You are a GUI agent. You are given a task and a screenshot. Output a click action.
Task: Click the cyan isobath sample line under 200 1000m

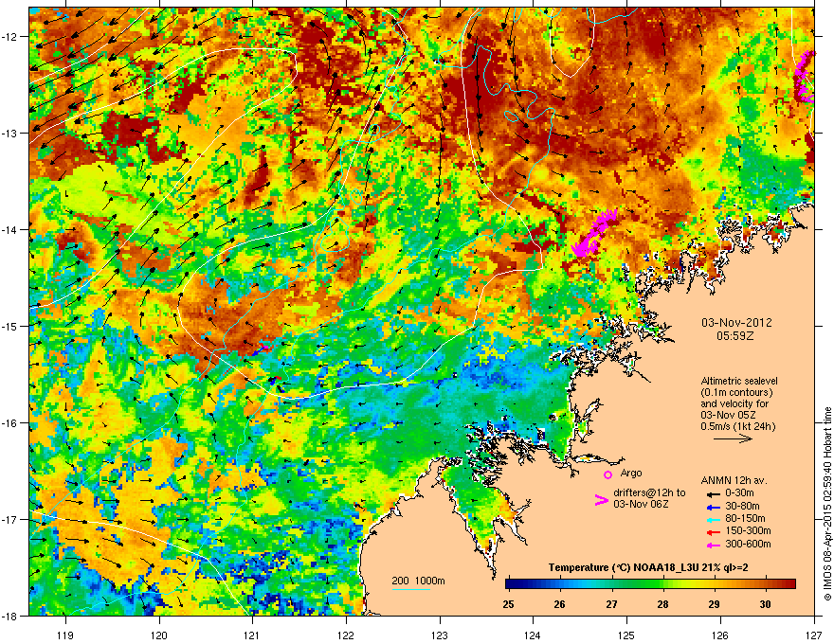[x=411, y=589]
